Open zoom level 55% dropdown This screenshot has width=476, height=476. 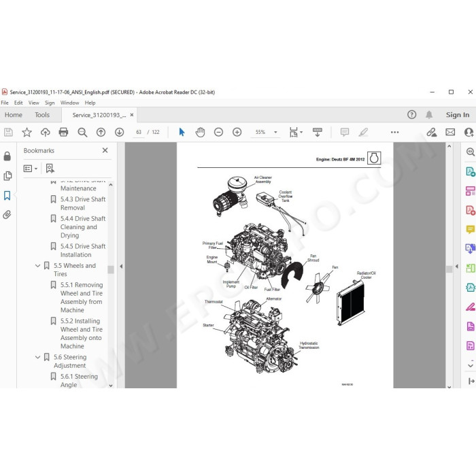pos(275,132)
